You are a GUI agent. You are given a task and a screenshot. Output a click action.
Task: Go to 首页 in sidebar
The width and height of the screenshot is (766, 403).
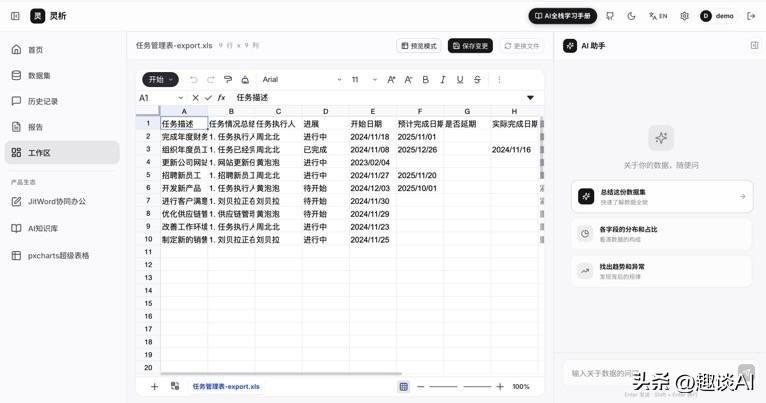pos(62,50)
